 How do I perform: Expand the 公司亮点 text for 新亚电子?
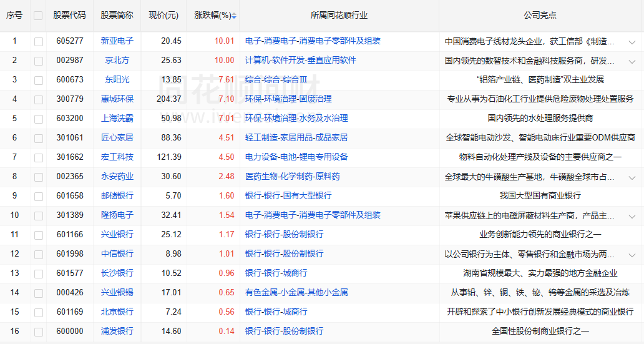[632, 42]
